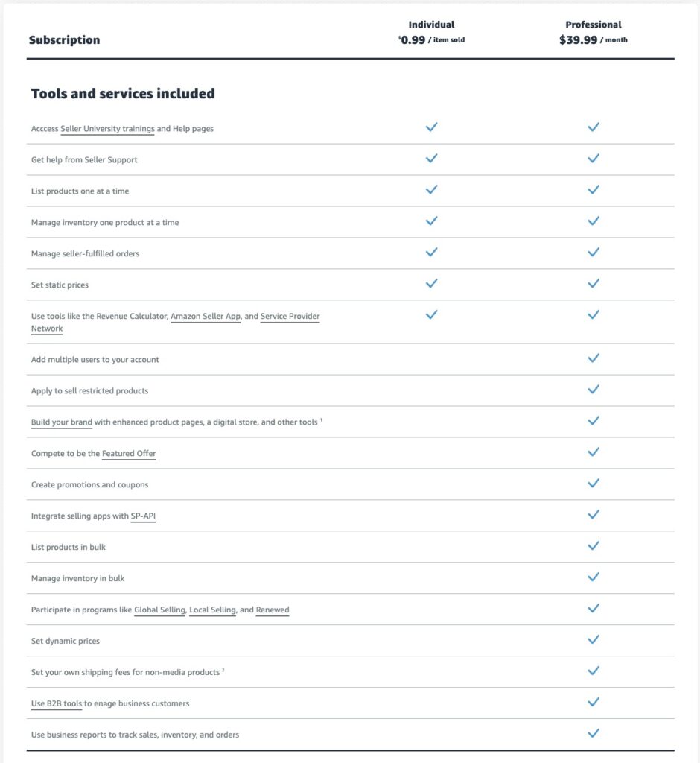Image resolution: width=700 pixels, height=763 pixels.
Task: Click Individual checkmark for List products one at a time
Action: tap(431, 190)
